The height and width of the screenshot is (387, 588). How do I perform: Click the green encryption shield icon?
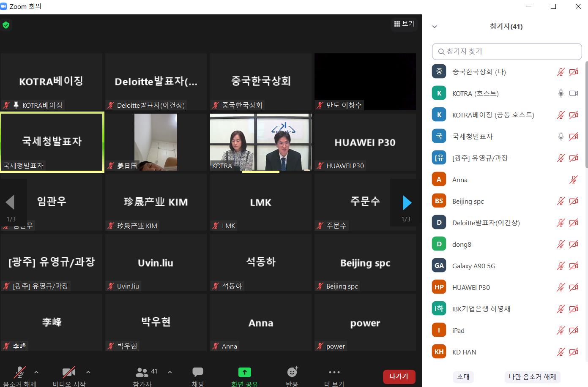pos(6,25)
